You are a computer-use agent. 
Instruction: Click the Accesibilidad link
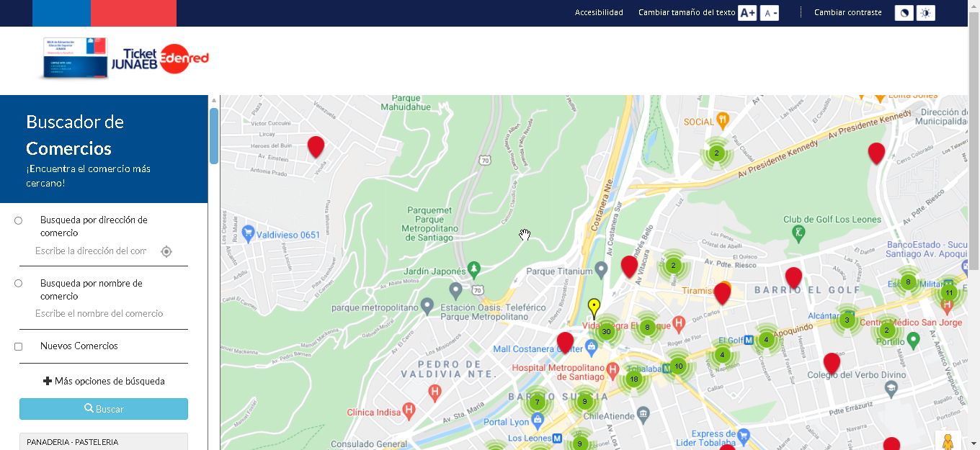599,12
